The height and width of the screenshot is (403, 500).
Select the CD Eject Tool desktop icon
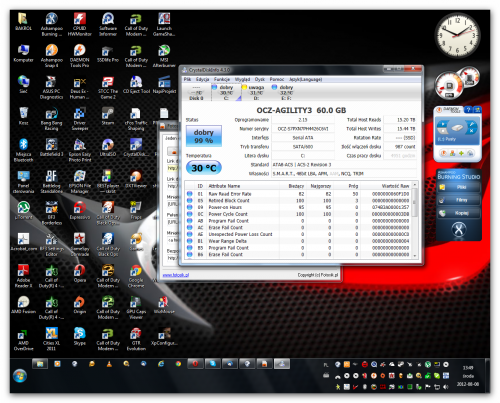(x=136, y=85)
